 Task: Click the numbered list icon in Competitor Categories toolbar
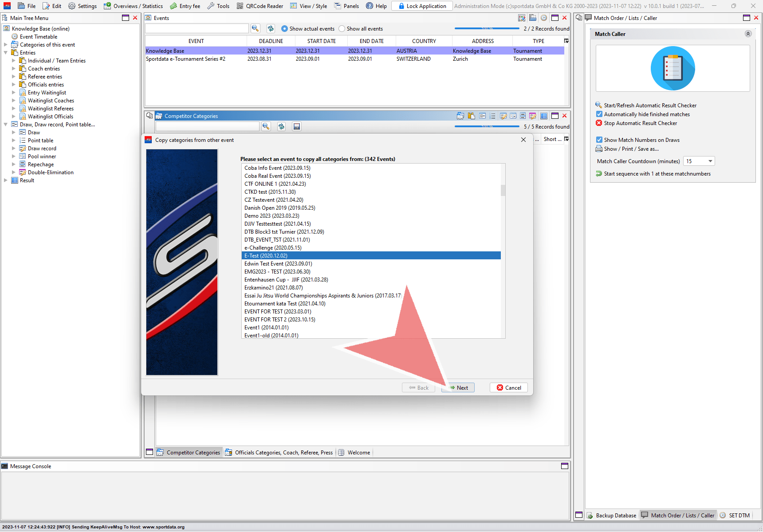pyautogui.click(x=492, y=116)
